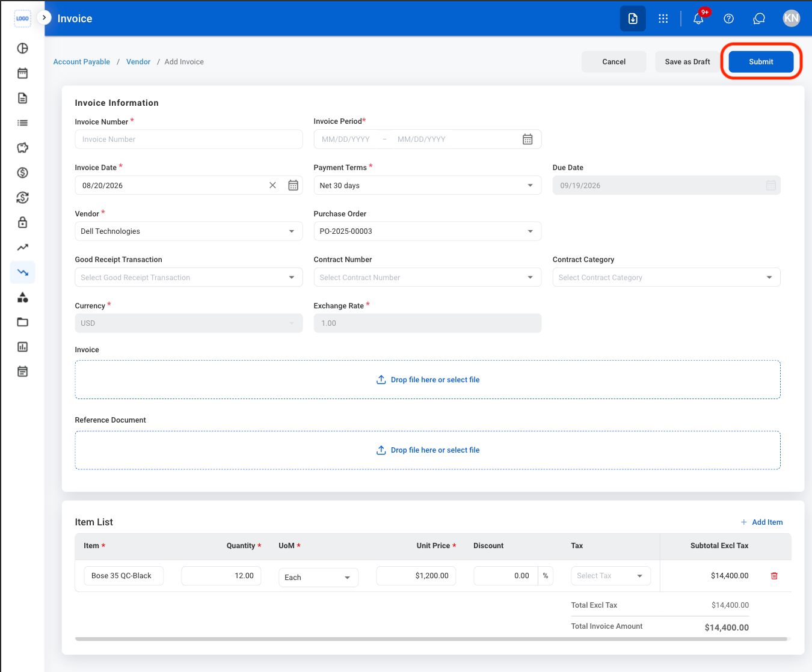Open the bar chart report icon in the sidebar
Image resolution: width=812 pixels, height=672 pixels.
[22, 347]
